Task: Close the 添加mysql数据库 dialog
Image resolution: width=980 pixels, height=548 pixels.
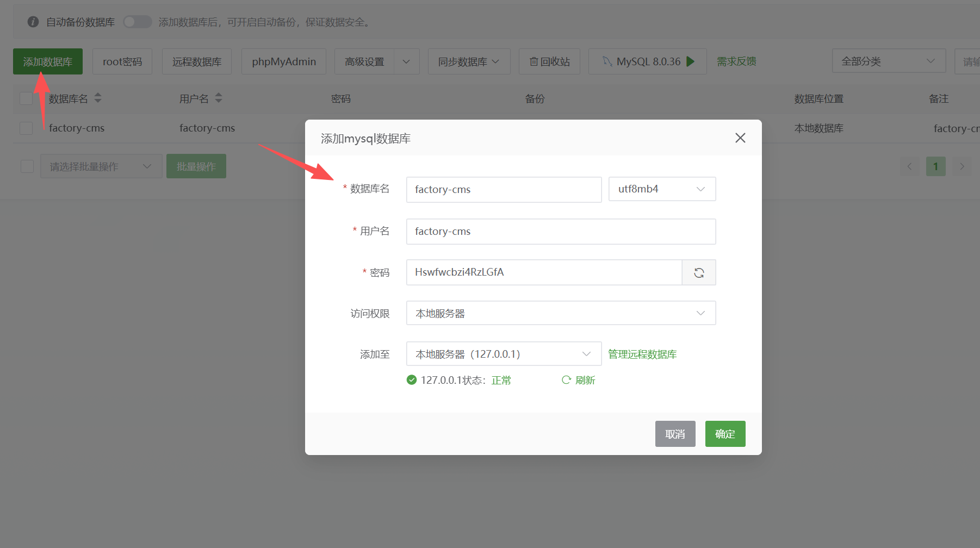Action: click(x=740, y=138)
